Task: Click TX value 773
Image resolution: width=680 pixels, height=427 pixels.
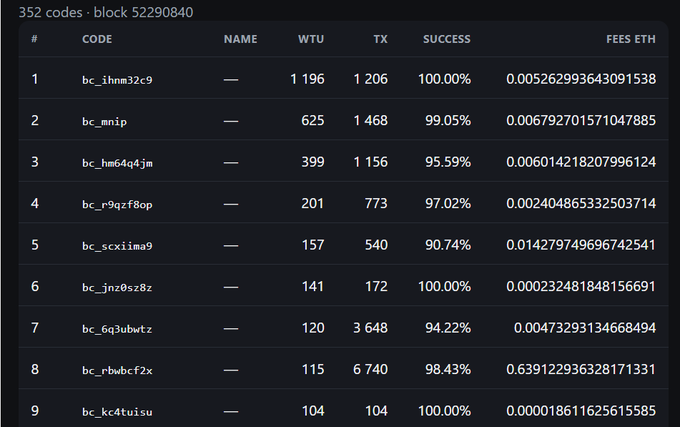Action: pyautogui.click(x=376, y=203)
